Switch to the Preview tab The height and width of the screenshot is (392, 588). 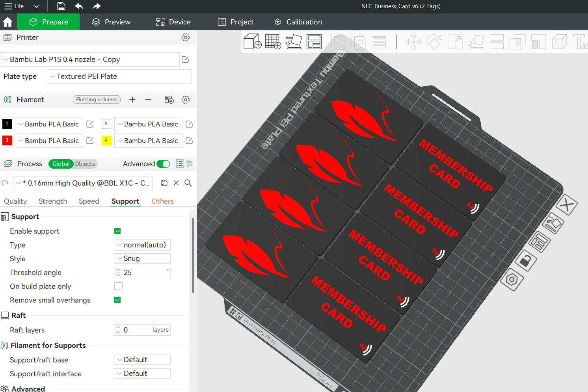(x=111, y=22)
